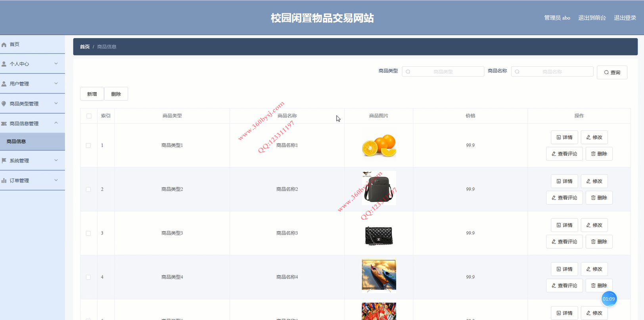Select the 商品信息 submenu item
The height and width of the screenshot is (320, 644).
pos(33,142)
